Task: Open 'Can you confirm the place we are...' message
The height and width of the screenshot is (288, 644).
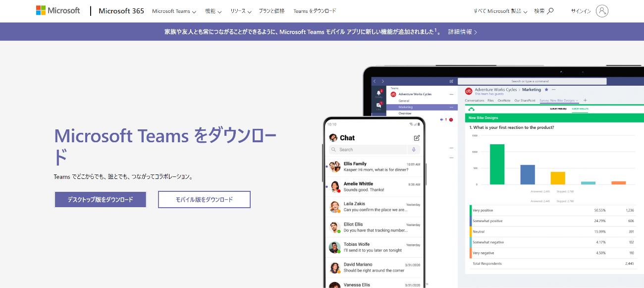Action: click(375, 210)
